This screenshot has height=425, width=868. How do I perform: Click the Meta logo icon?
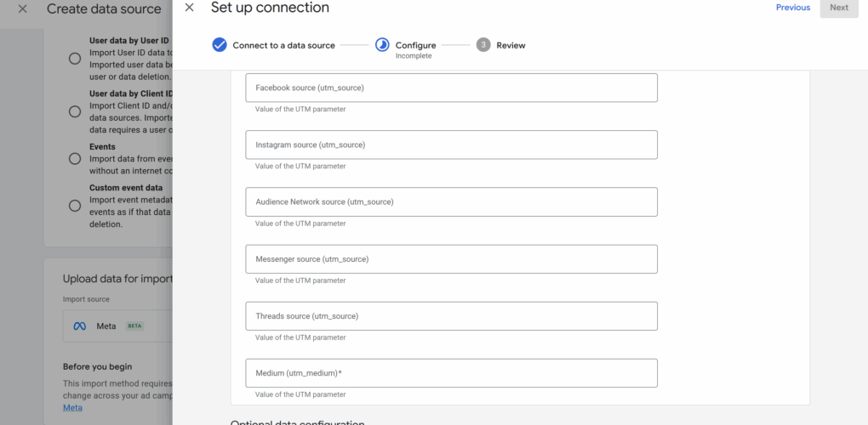pyautogui.click(x=80, y=326)
